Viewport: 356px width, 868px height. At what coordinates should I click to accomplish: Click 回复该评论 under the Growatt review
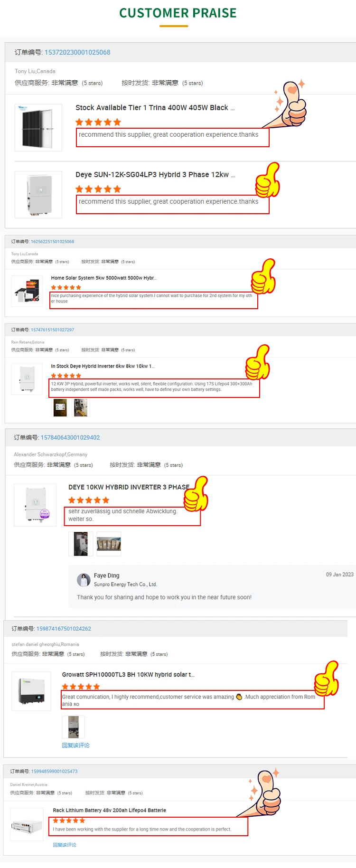pos(75,745)
